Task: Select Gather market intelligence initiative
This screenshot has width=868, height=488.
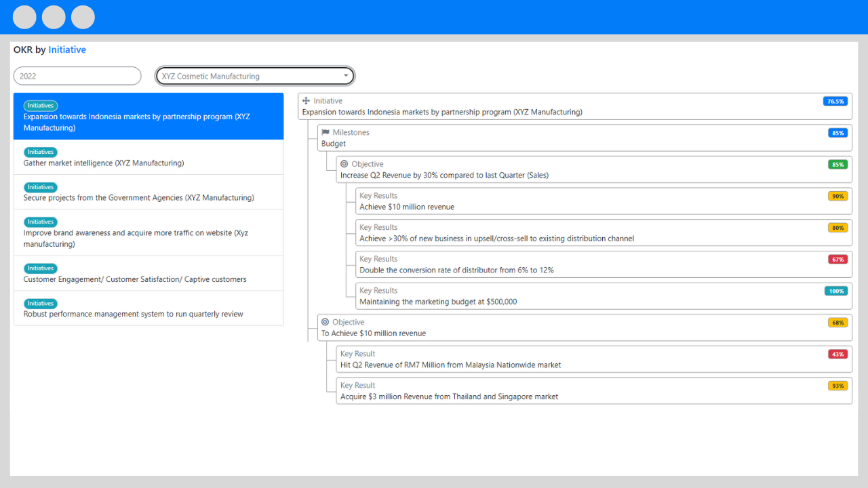Action: [x=104, y=163]
